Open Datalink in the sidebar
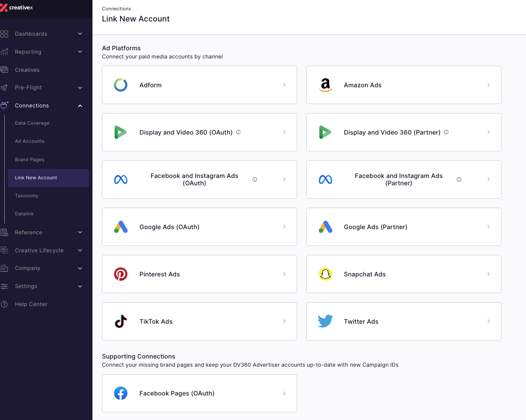Viewport: 526px width, 420px height. click(x=25, y=214)
